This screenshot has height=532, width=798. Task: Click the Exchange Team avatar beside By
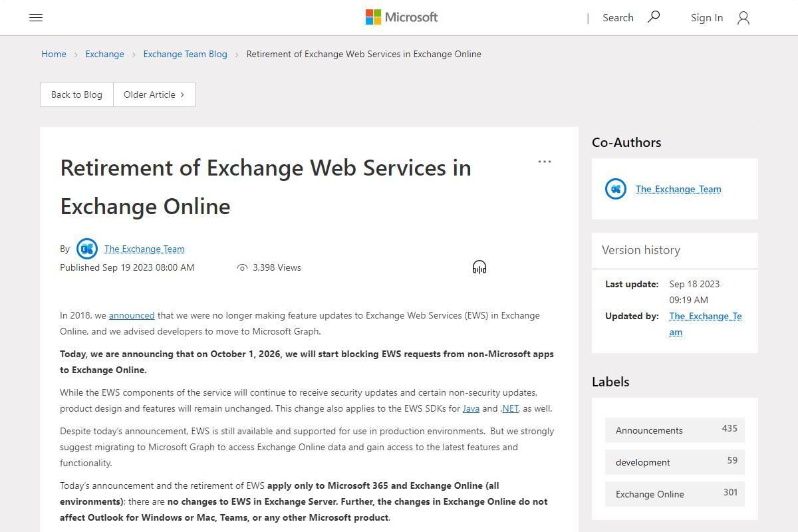[87, 249]
